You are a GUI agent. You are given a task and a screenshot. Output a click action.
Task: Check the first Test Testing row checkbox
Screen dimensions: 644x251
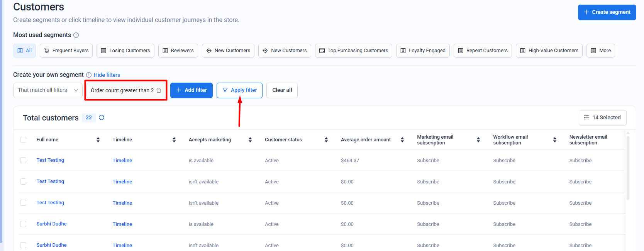pyautogui.click(x=23, y=160)
